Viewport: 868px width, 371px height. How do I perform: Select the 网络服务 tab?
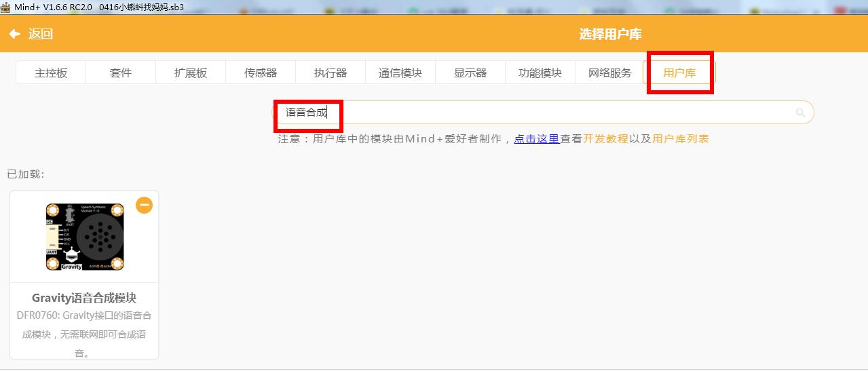tap(609, 73)
